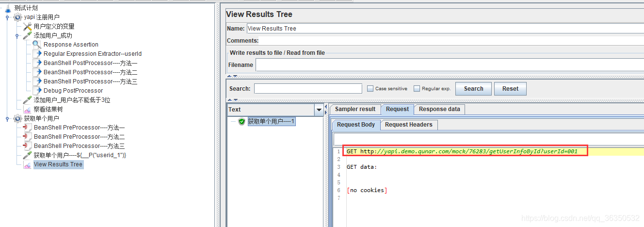
Task: Click the Filename input field
Action: pos(450,65)
